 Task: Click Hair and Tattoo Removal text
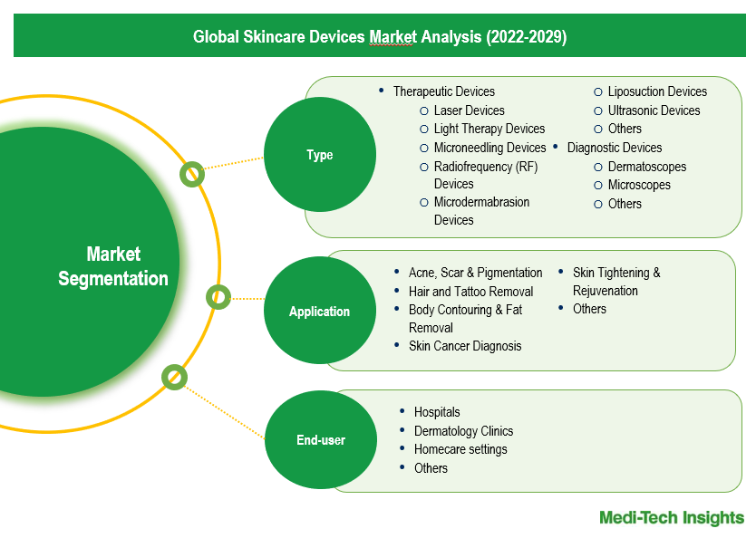(x=470, y=292)
